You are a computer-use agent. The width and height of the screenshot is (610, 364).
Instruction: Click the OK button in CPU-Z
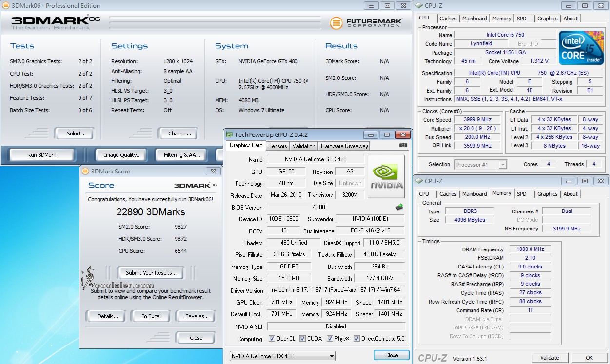pos(589,358)
